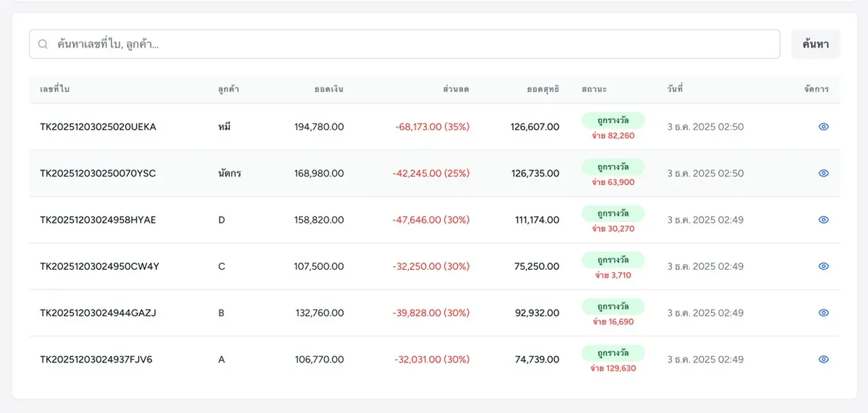Click eye icon on customer C row
Image resolution: width=868 pixels, height=413 pixels.
coord(823,266)
